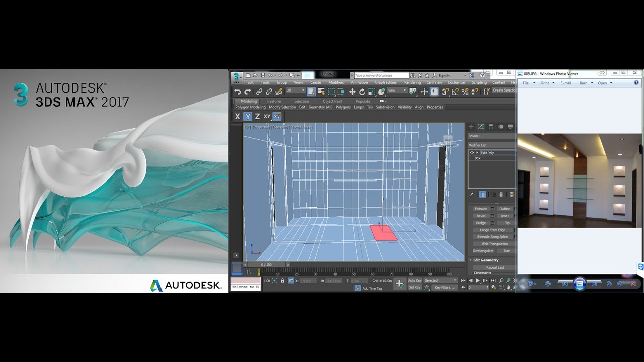Toggle the Angle Snap button

pyautogui.click(x=455, y=92)
